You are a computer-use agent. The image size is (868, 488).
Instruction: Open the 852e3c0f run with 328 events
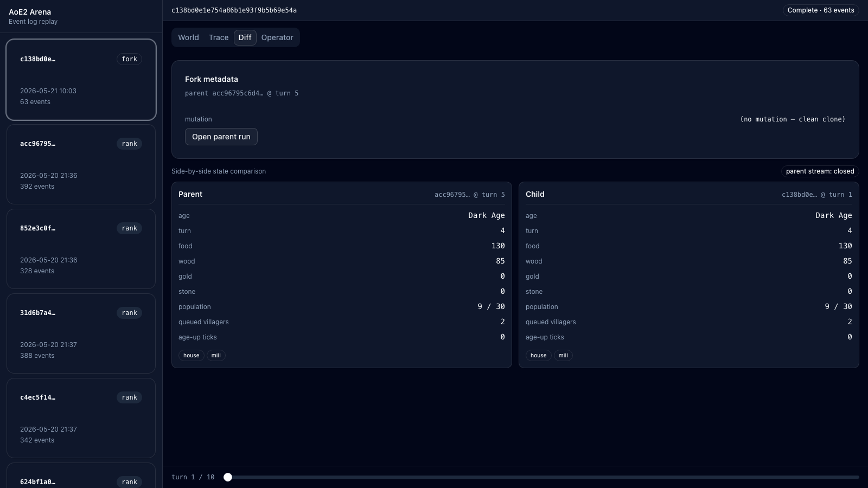[x=81, y=249]
